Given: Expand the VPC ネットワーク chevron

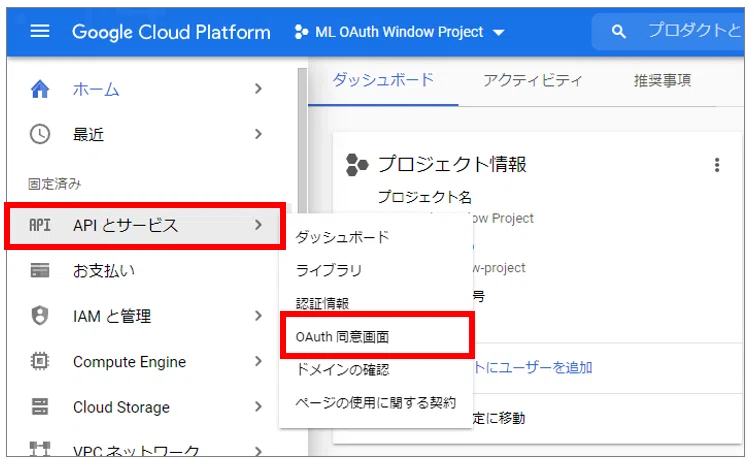Looking at the screenshot, I should [x=259, y=451].
